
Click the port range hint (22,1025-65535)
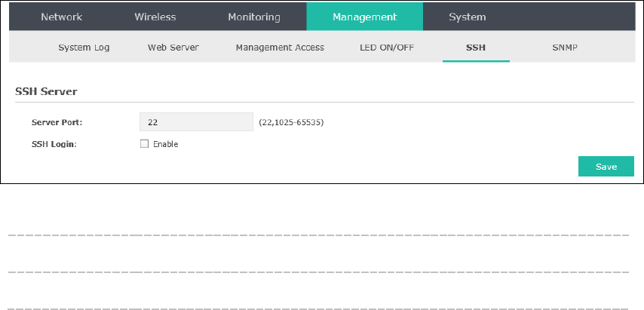[x=291, y=122]
